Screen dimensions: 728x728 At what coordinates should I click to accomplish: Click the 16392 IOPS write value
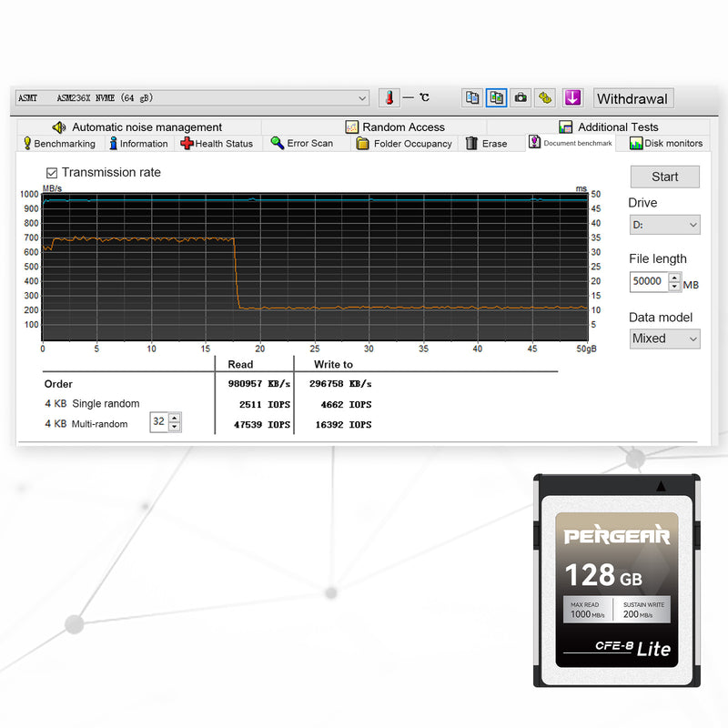coord(343,424)
